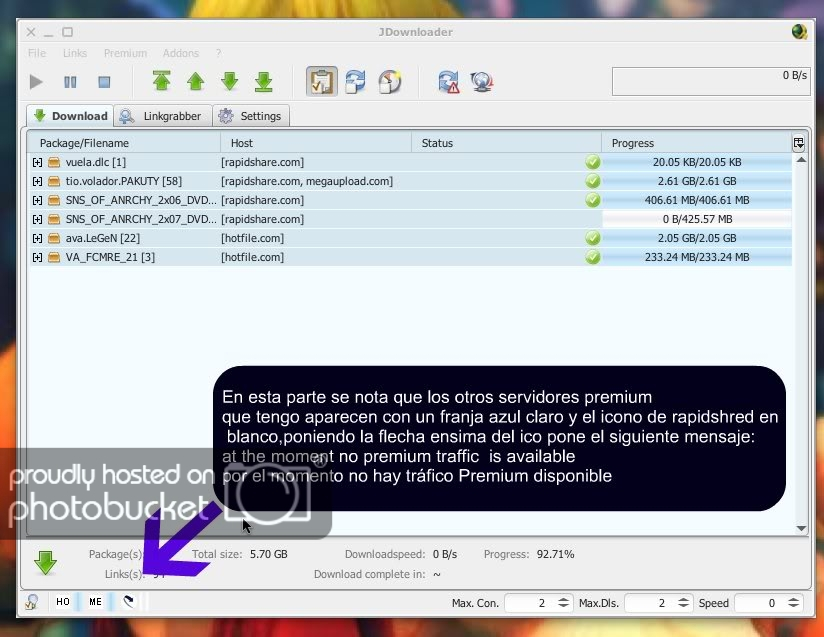Select the ava.LeGeN [22] row
Screen dimensions: 824x637
pos(410,238)
